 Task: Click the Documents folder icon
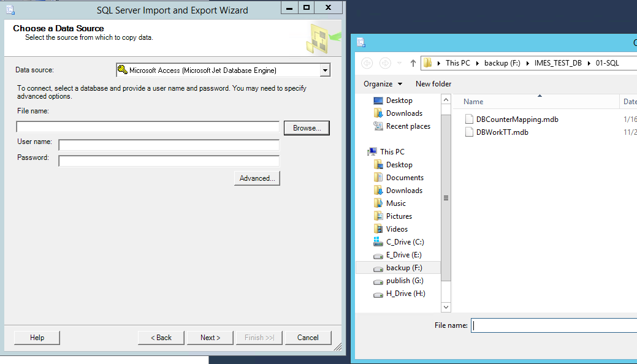(x=378, y=177)
